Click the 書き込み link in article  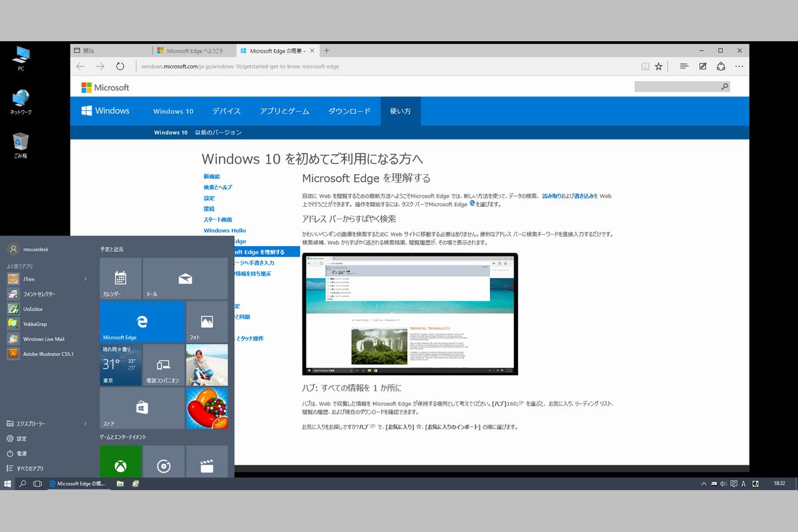tap(583, 196)
